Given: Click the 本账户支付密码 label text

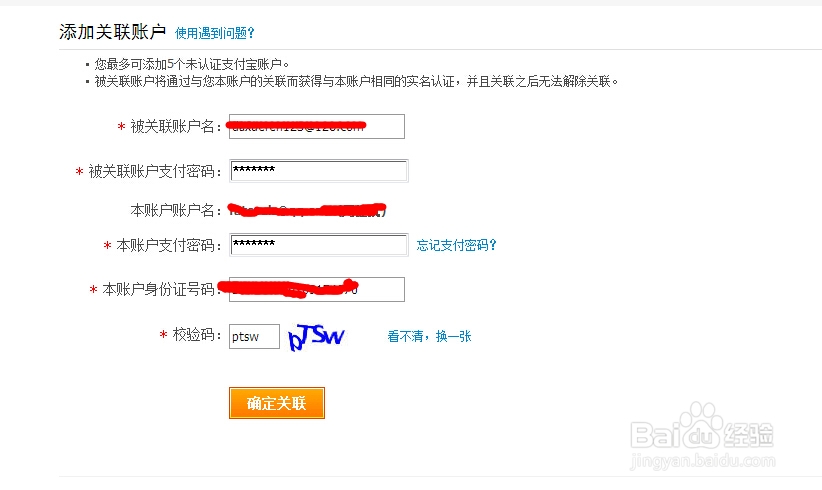Looking at the screenshot, I should click(166, 246).
